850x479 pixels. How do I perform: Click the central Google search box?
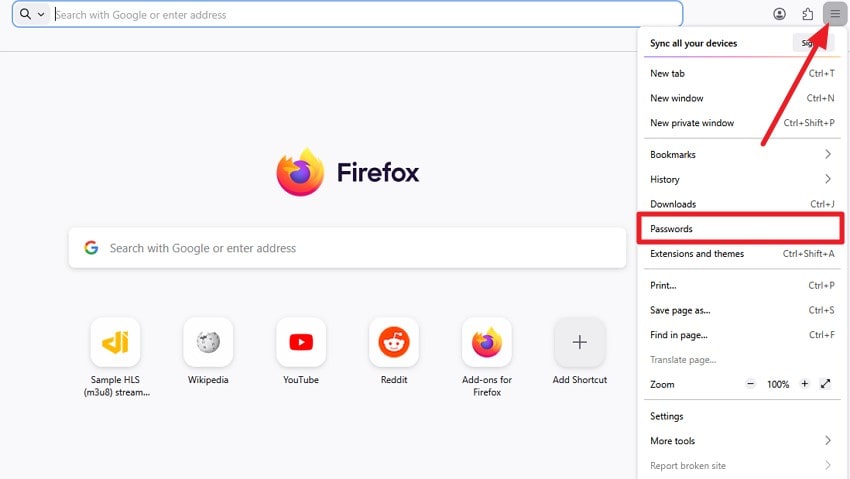(x=347, y=248)
